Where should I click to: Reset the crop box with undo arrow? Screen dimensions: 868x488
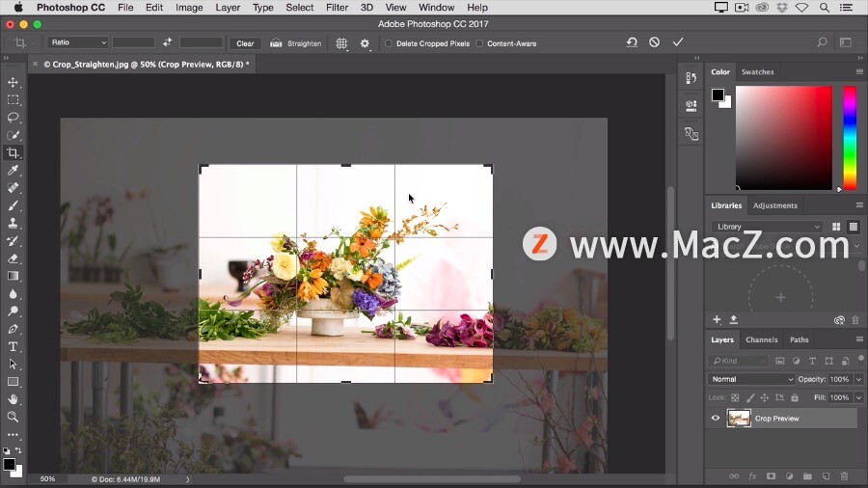pyautogui.click(x=632, y=42)
